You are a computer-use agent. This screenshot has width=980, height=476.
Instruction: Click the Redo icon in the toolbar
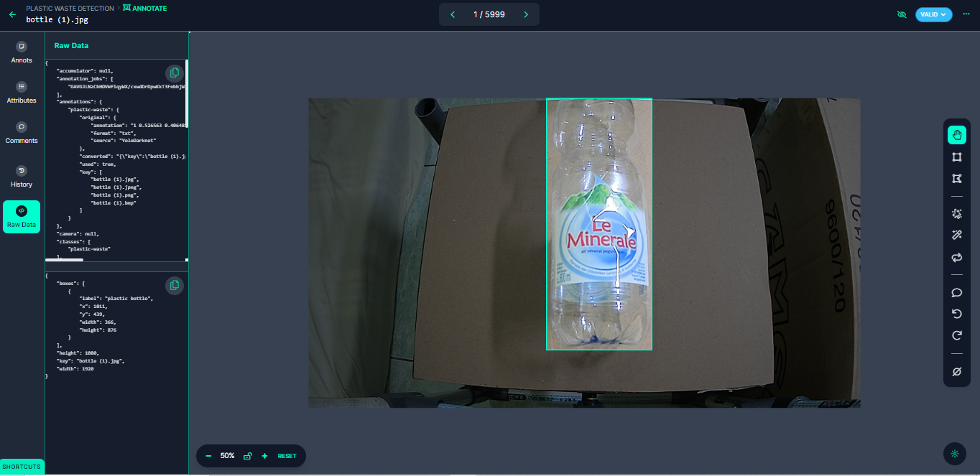click(956, 335)
